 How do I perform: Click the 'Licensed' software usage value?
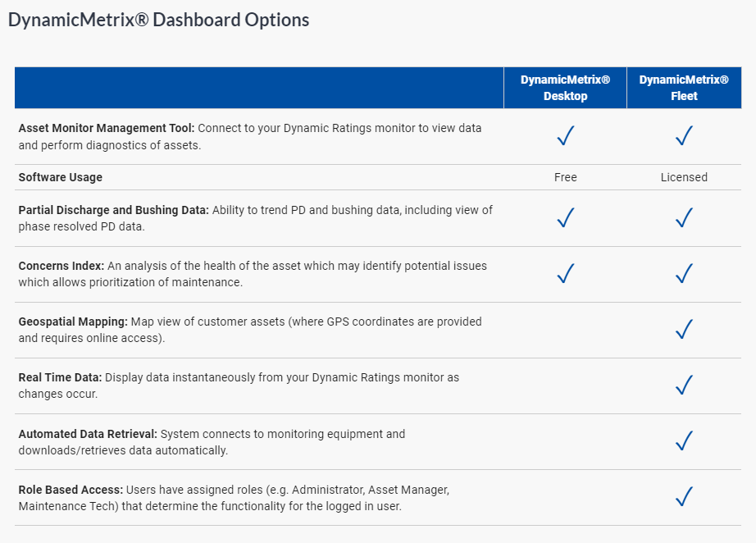[684, 177]
